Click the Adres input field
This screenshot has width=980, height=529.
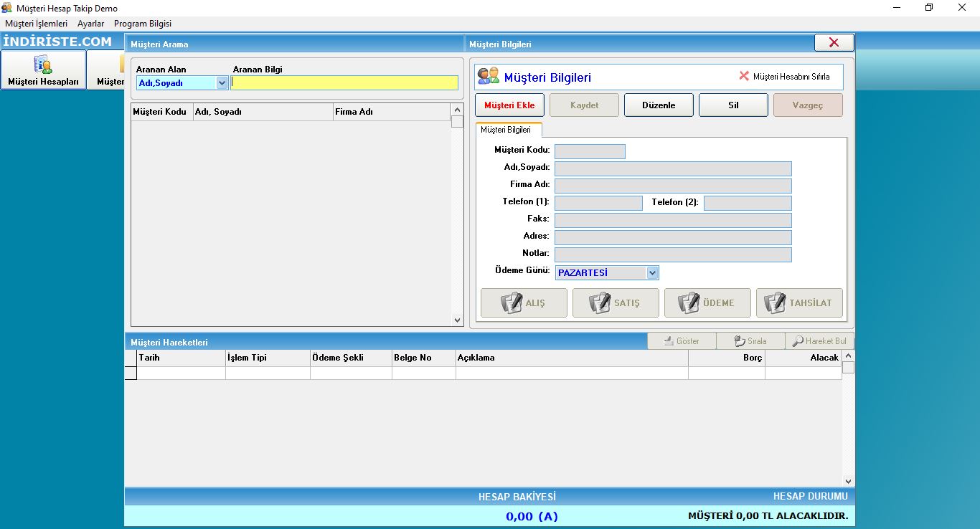[673, 237]
